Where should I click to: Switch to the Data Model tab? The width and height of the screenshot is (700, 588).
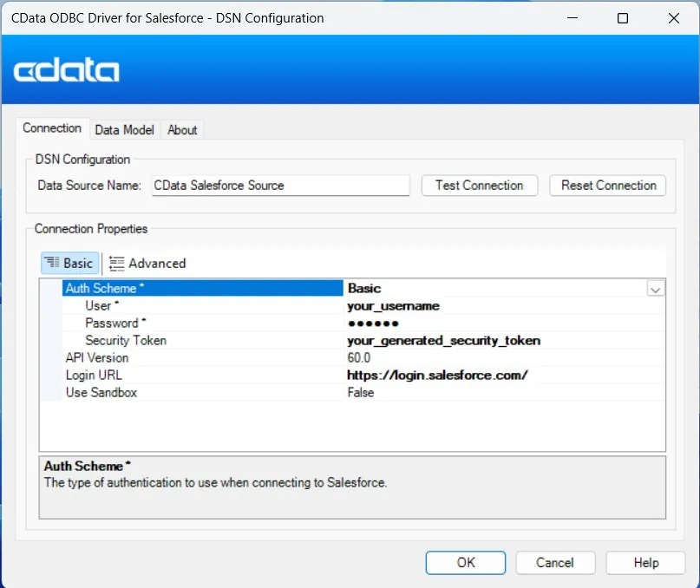click(124, 129)
